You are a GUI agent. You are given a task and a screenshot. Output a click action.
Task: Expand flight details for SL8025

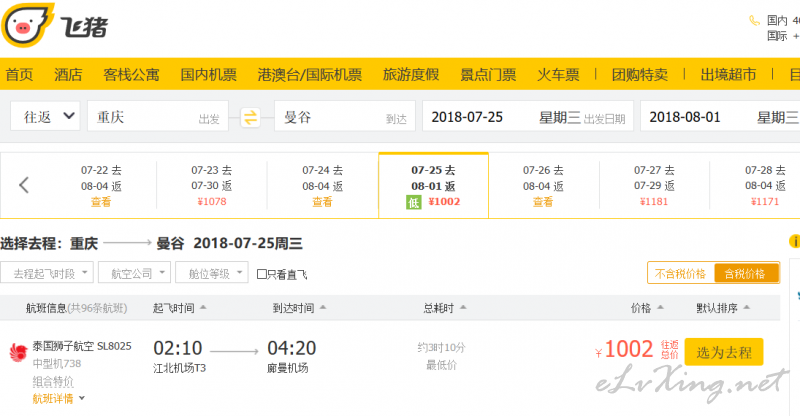click(58, 399)
